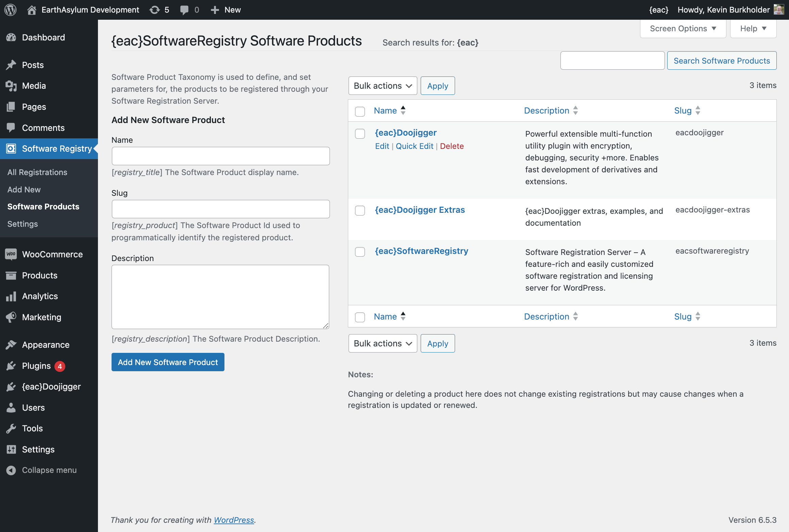Click the plus New icon in admin bar
The image size is (789, 532).
[x=215, y=10]
